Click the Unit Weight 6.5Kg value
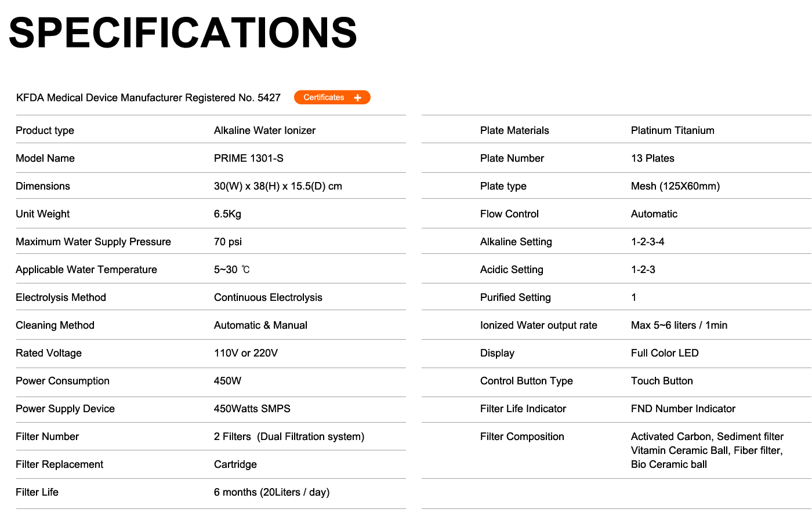The image size is (812, 520). pyautogui.click(x=227, y=214)
